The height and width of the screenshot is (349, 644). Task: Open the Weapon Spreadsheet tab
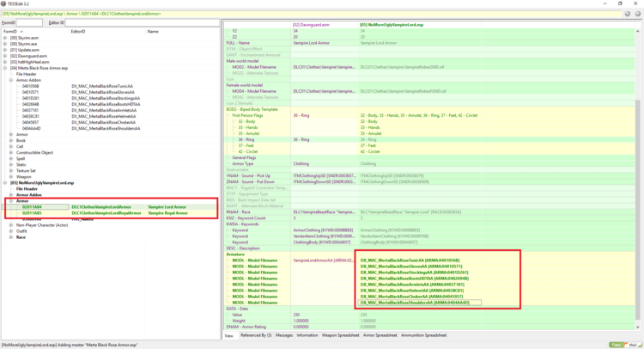pyautogui.click(x=340, y=335)
